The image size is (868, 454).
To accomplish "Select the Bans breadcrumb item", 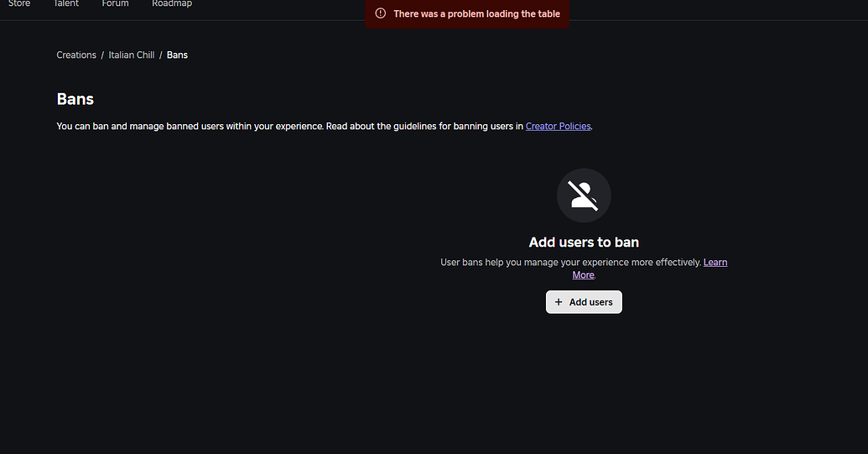I will [177, 55].
